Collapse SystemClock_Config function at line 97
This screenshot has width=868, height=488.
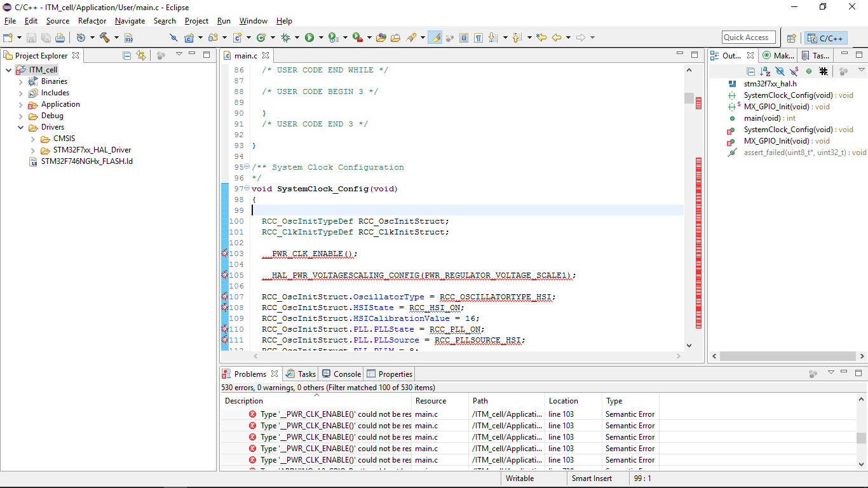click(x=247, y=189)
